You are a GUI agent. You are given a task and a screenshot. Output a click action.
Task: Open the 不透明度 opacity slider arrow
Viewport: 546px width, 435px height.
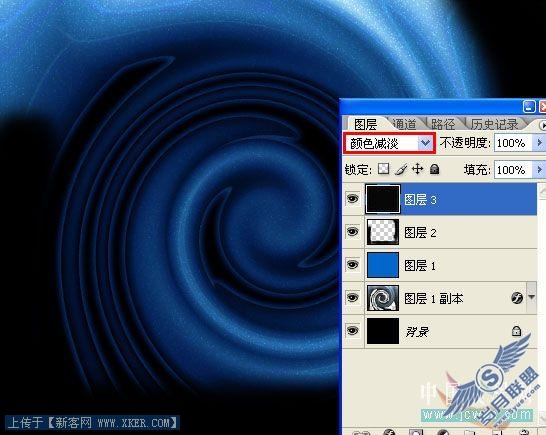click(538, 143)
